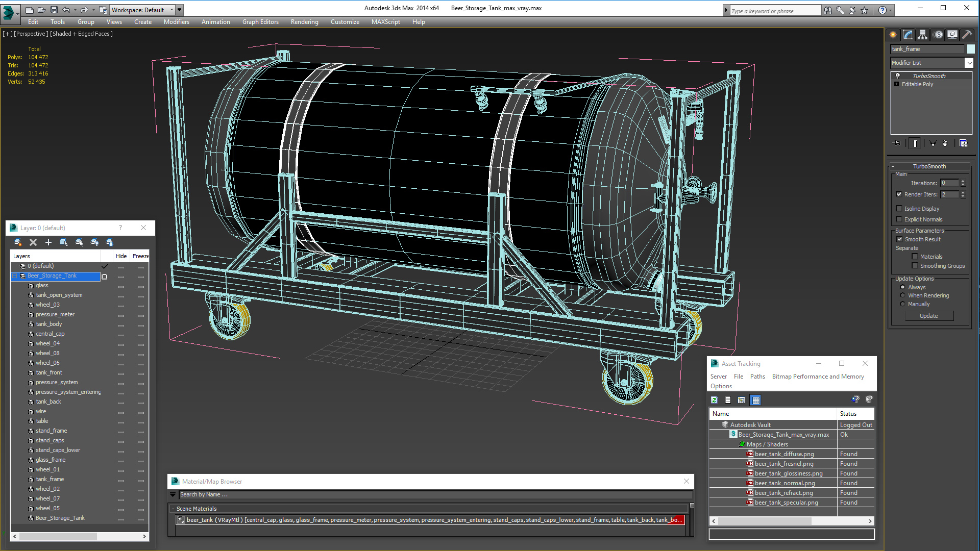Open the Paths menu in the Asset Tracking window
The height and width of the screenshot is (551, 980).
click(757, 377)
